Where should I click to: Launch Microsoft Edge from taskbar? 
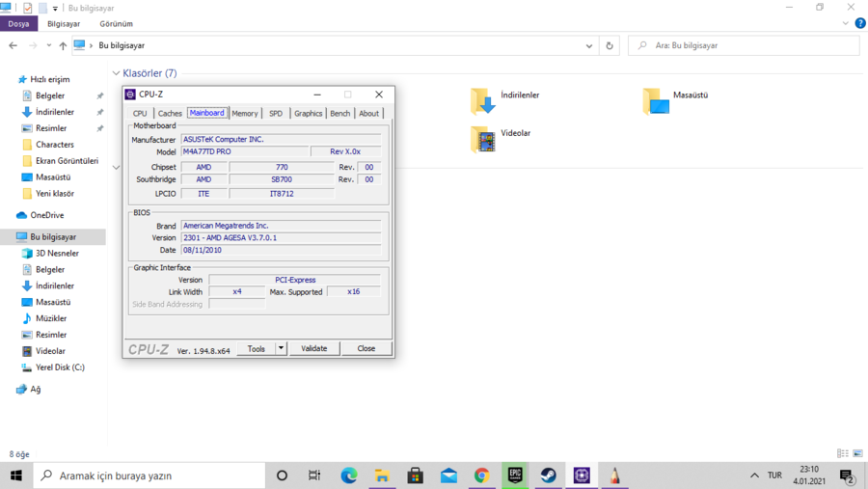(349, 475)
